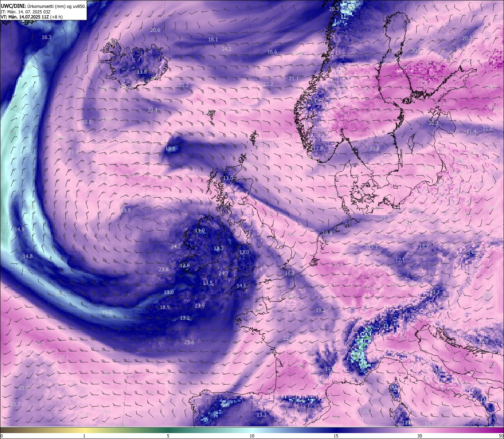Click the colour scale tick labelled 5
504x439 pixels.
(168, 436)
